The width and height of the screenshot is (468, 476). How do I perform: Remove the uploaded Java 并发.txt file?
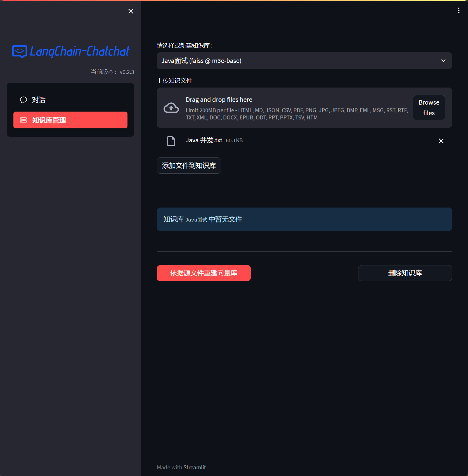[x=441, y=141]
